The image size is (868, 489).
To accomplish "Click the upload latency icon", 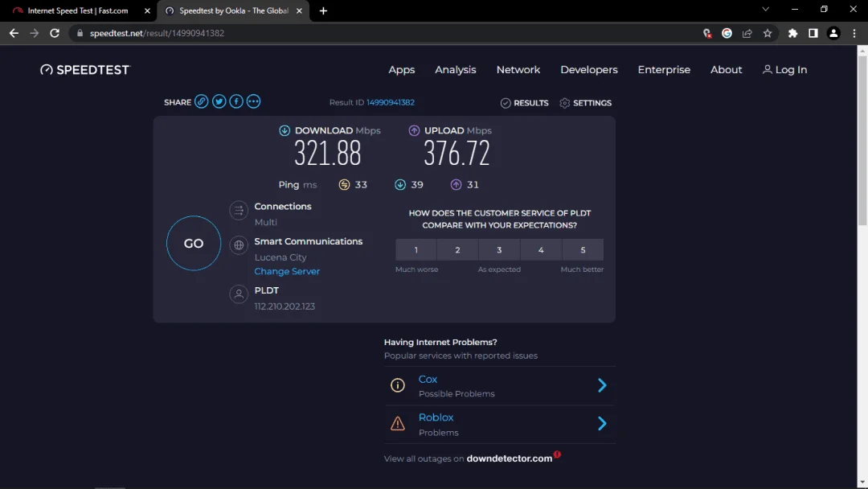I will click(457, 184).
